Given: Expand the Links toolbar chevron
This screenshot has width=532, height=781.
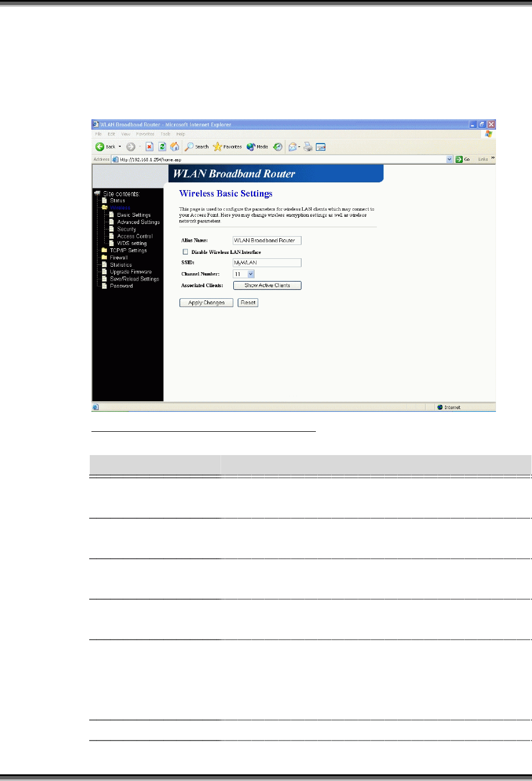Looking at the screenshot, I should pos(493,159).
